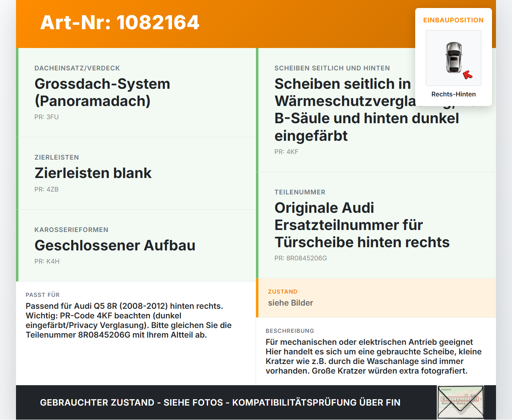Select Originale Audi Ersatzteilnummer heading

(x=362, y=225)
